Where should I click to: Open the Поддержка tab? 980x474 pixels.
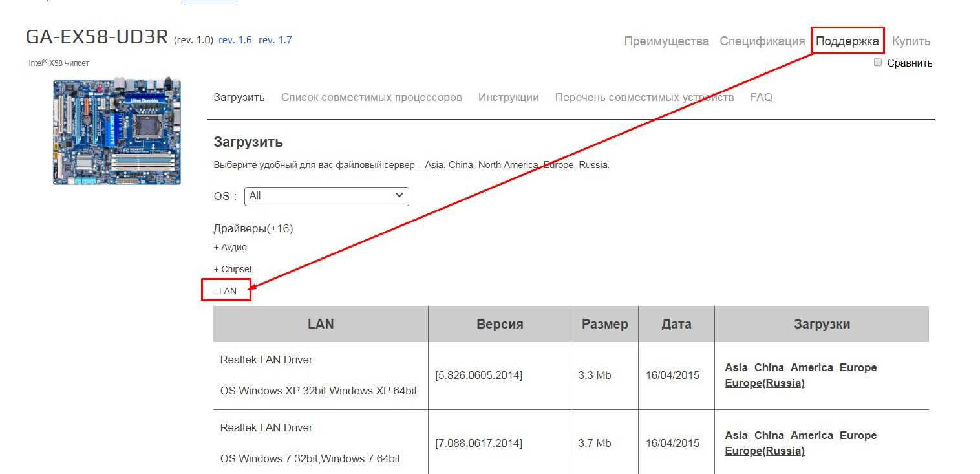(847, 41)
